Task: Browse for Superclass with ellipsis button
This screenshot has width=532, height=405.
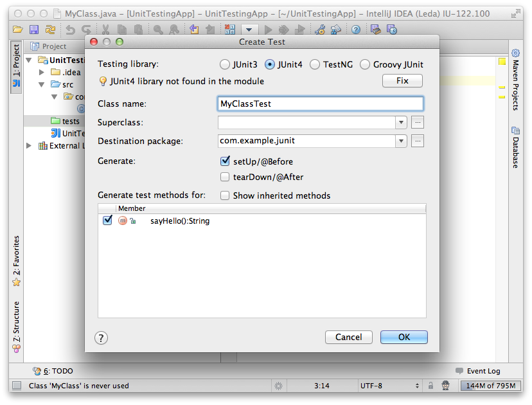Action: point(418,122)
